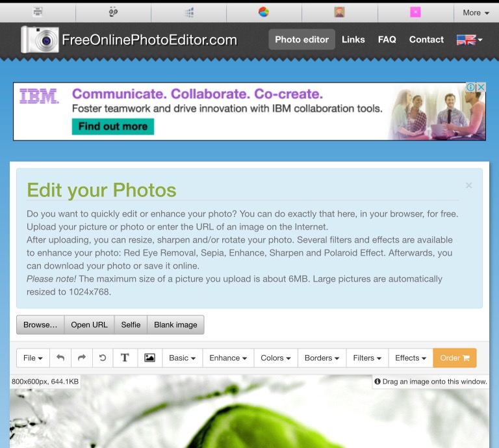Open the Contact page from the navigation bar
This screenshot has width=499, height=448.
pyautogui.click(x=426, y=40)
